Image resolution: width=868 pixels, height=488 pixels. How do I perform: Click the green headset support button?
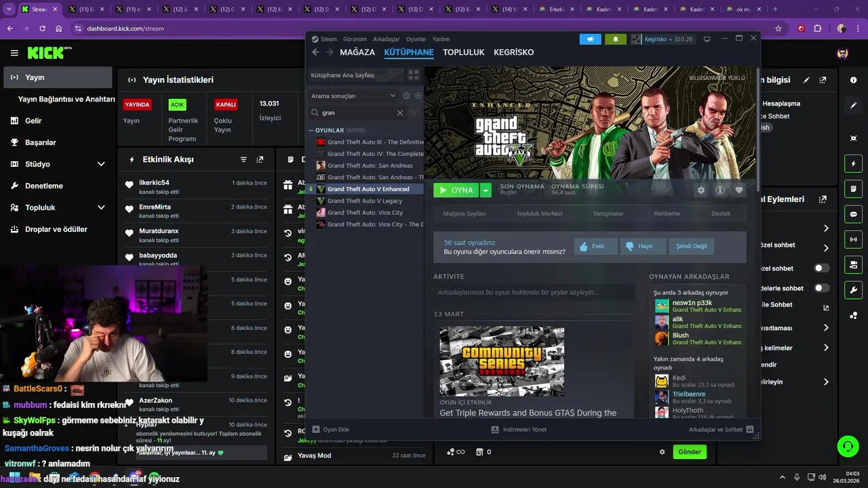pyautogui.click(x=848, y=446)
